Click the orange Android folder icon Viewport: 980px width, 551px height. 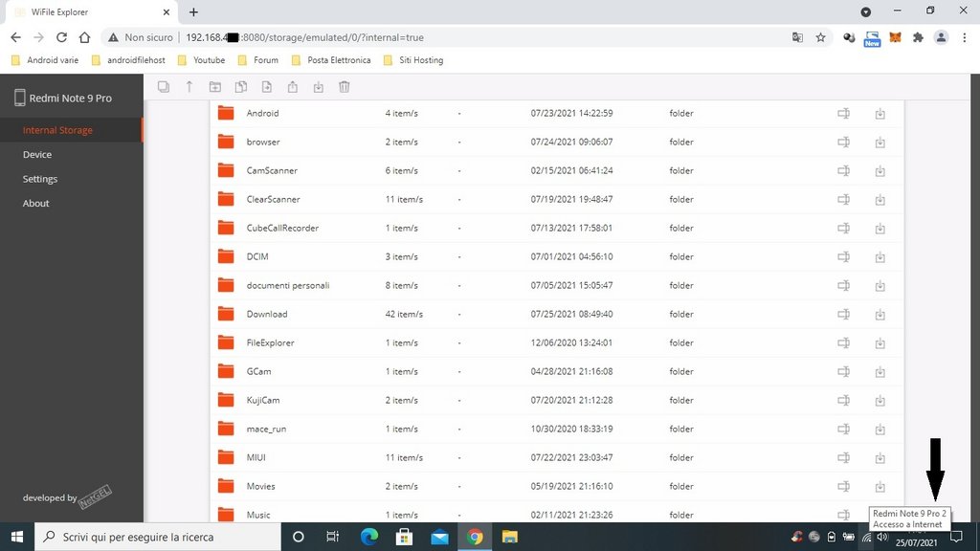pyautogui.click(x=226, y=113)
